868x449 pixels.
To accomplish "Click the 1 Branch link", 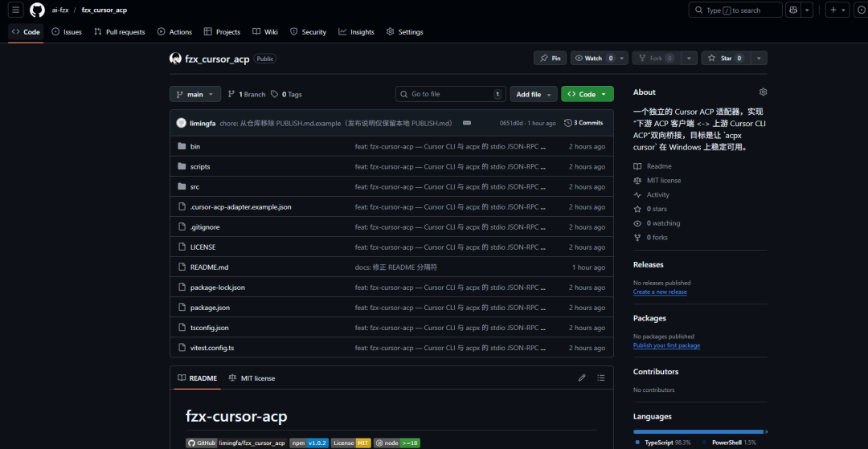I will [247, 95].
